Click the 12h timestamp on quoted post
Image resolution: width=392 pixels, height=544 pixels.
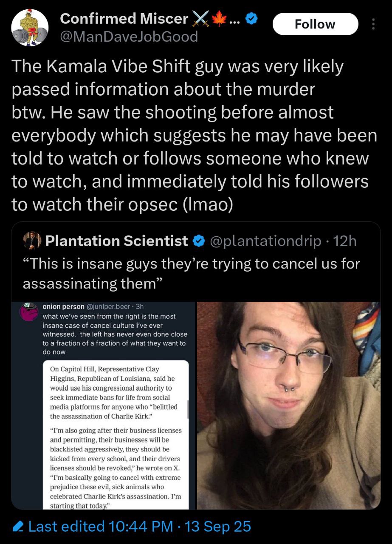pyautogui.click(x=345, y=241)
